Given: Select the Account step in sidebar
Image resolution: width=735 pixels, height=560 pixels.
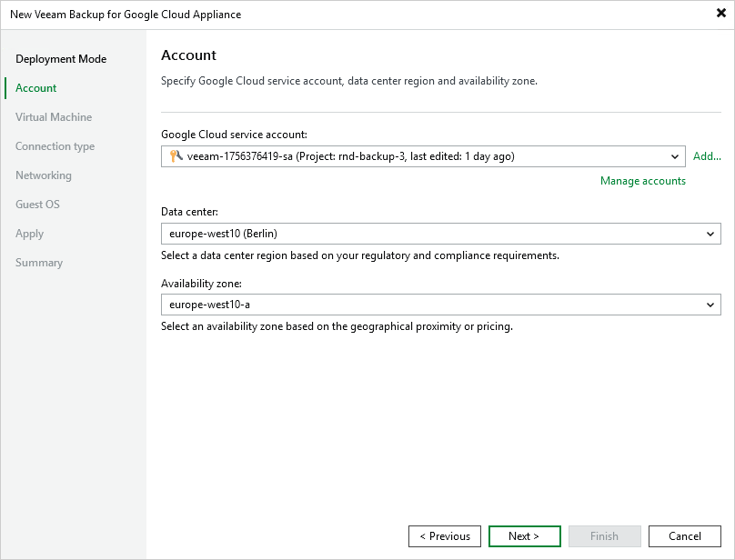Looking at the screenshot, I should tap(35, 88).
